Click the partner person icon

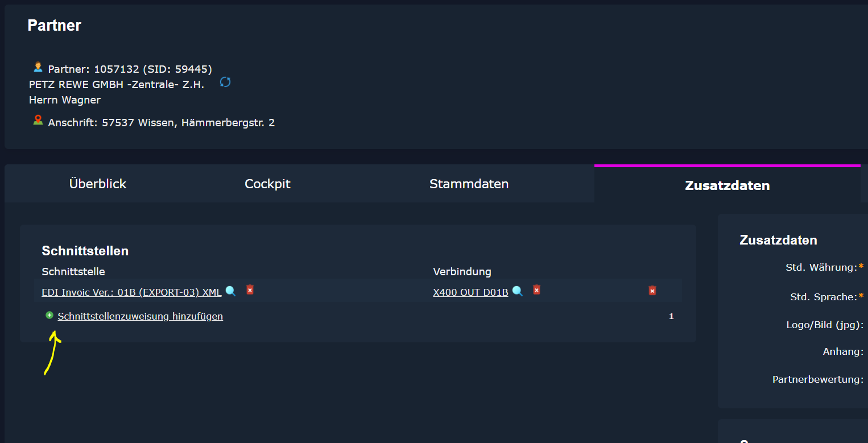[38, 67]
